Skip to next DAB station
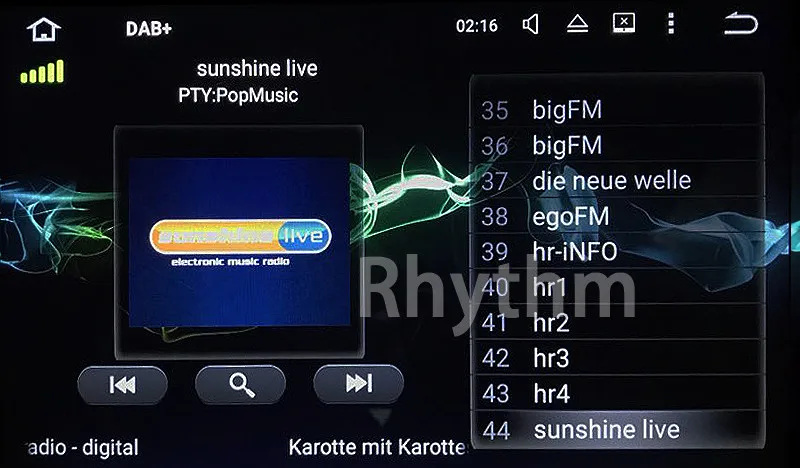Screen dimensions: 800x468 tap(359, 384)
